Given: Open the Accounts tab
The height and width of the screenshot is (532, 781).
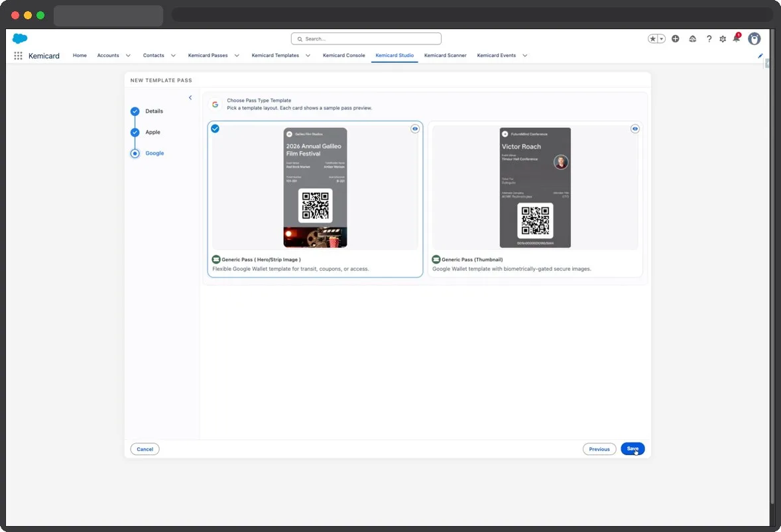Looking at the screenshot, I should pyautogui.click(x=108, y=55).
